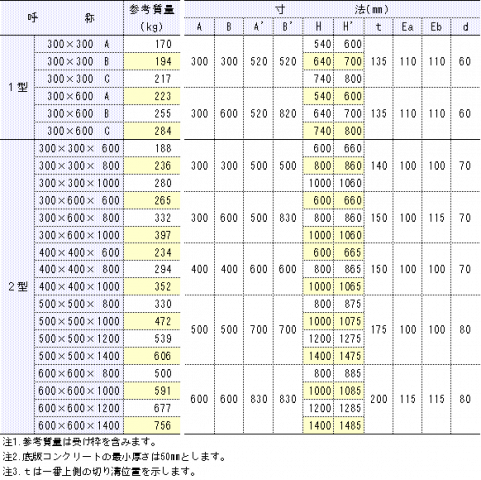Click the 1型 type label cell
The height and width of the screenshot is (480, 481).
(x=17, y=87)
